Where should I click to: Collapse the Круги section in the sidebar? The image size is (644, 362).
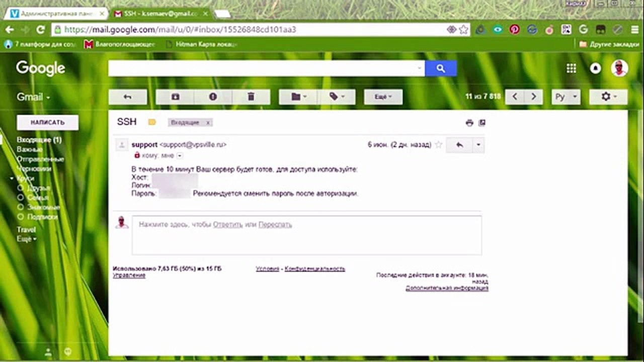tap(12, 178)
